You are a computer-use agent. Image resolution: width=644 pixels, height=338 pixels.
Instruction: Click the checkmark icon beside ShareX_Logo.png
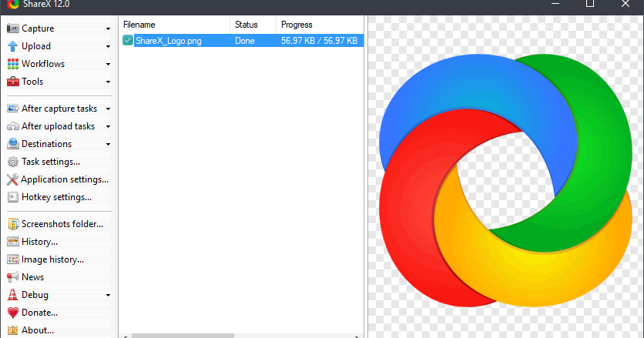(x=128, y=40)
